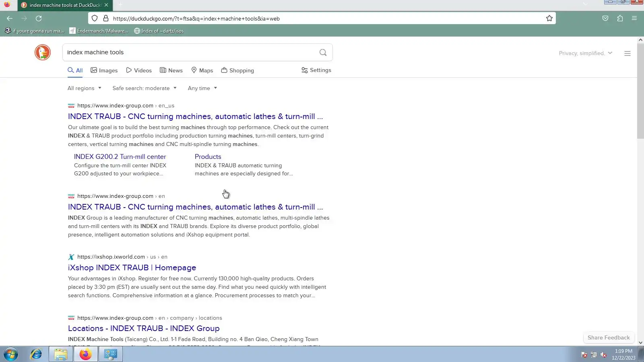
Task: Close the DuckDuckGo browser tab
Action: 106,5
